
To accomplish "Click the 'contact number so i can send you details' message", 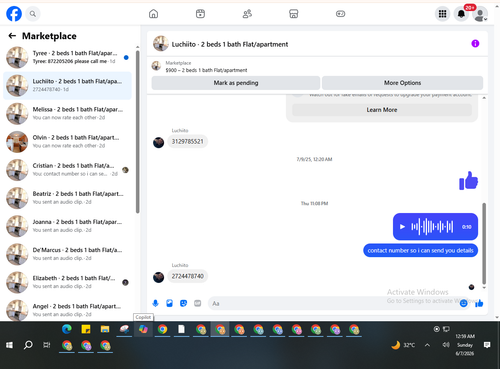I will point(420,251).
